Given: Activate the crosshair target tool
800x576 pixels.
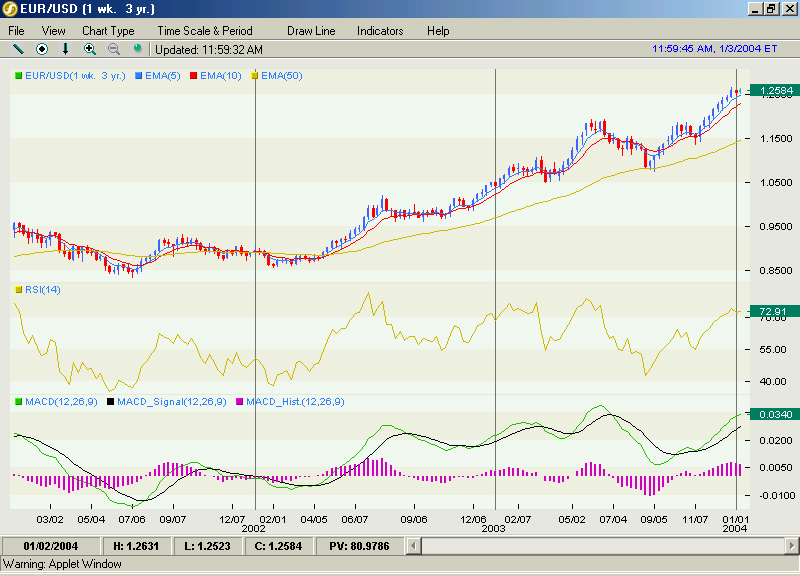Looking at the screenshot, I should click(42, 49).
